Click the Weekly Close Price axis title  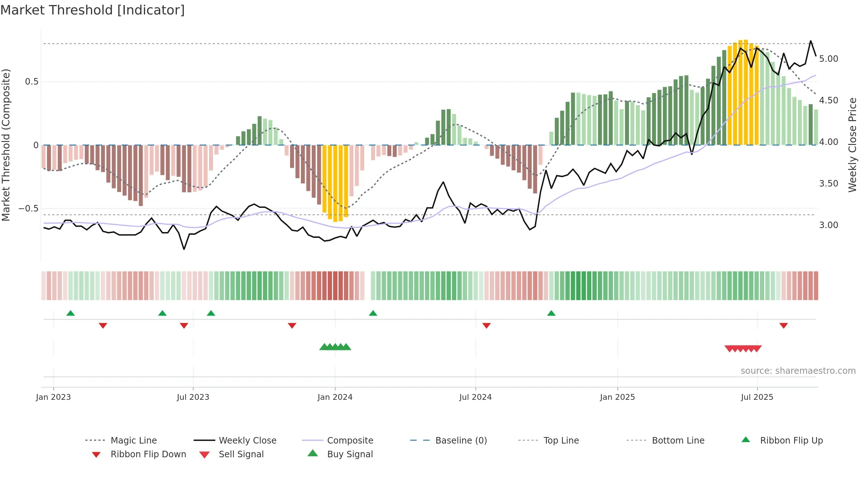(x=852, y=145)
